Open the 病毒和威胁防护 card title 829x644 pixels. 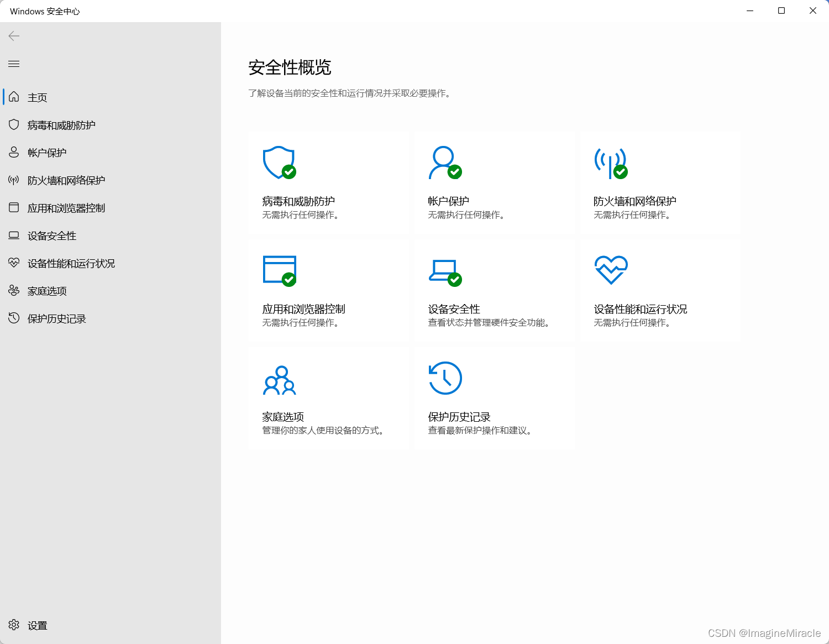(x=298, y=201)
